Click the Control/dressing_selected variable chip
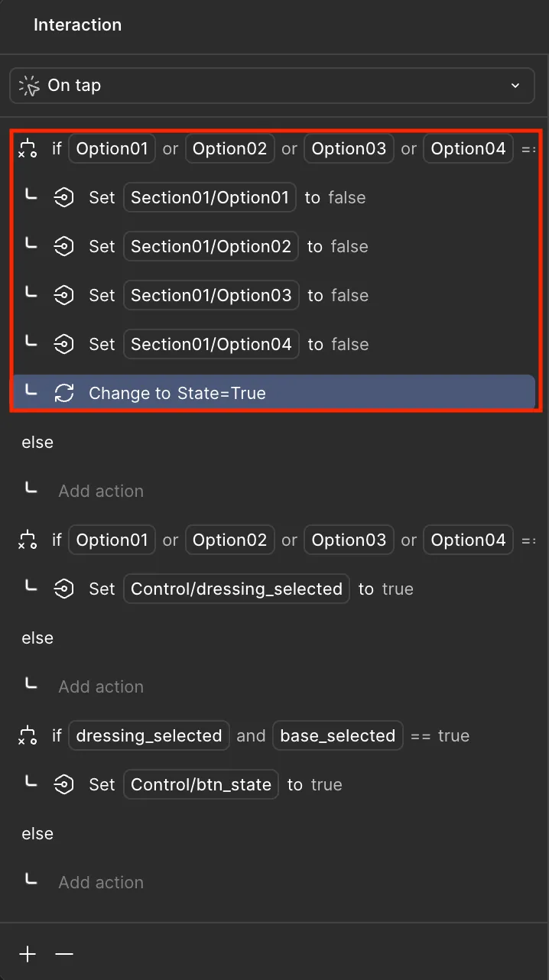The image size is (549, 980). pyautogui.click(x=236, y=589)
